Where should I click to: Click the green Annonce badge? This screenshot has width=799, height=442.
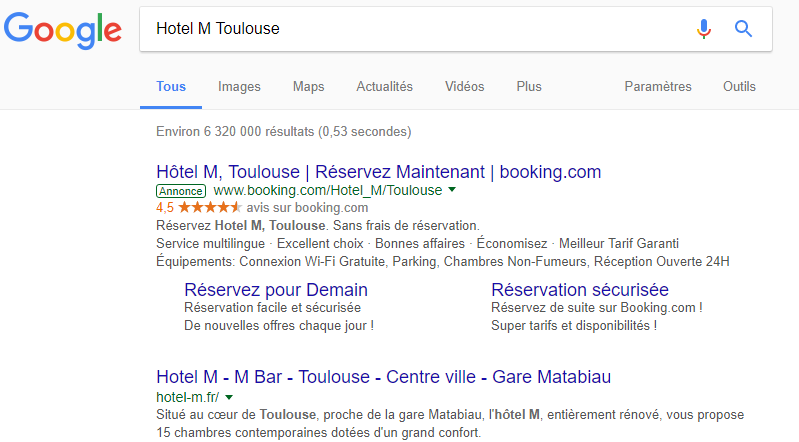[x=181, y=191]
